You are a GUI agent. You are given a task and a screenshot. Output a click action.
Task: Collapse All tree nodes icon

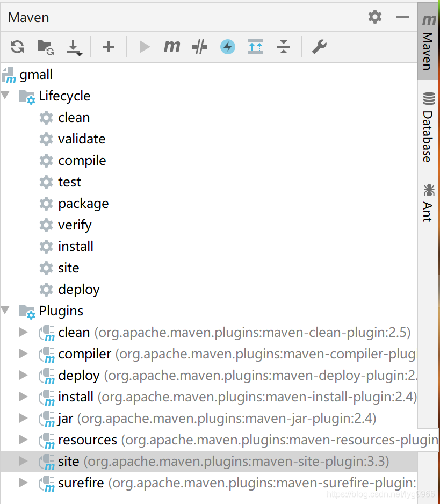tap(284, 47)
